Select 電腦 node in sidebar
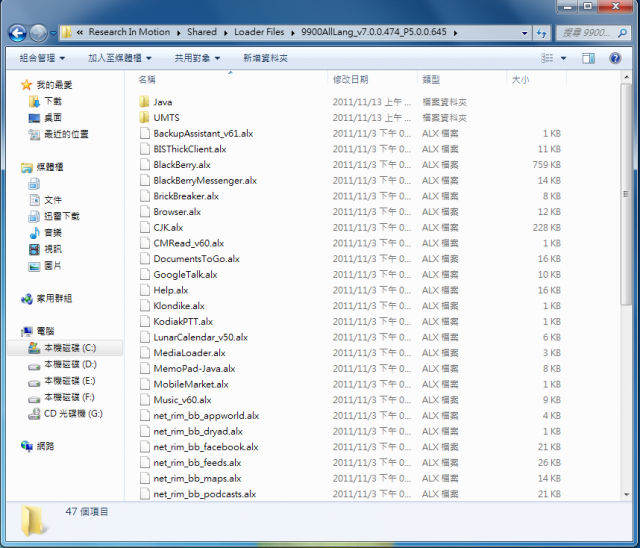Viewport: 640px width, 548px height. [38, 331]
